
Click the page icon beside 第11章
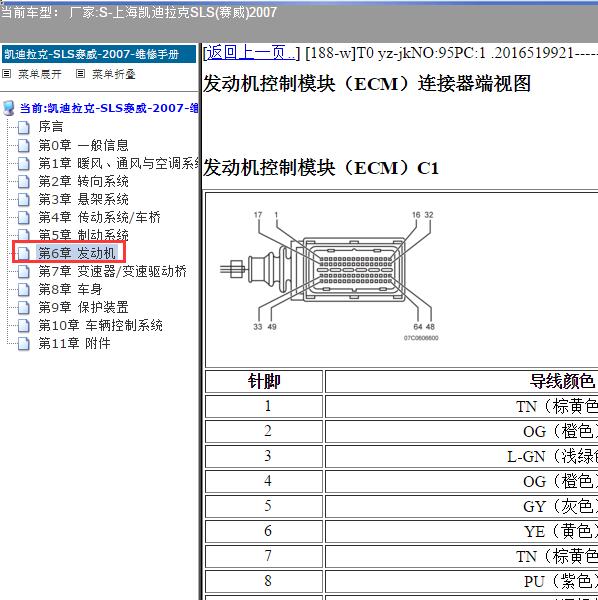coord(24,344)
